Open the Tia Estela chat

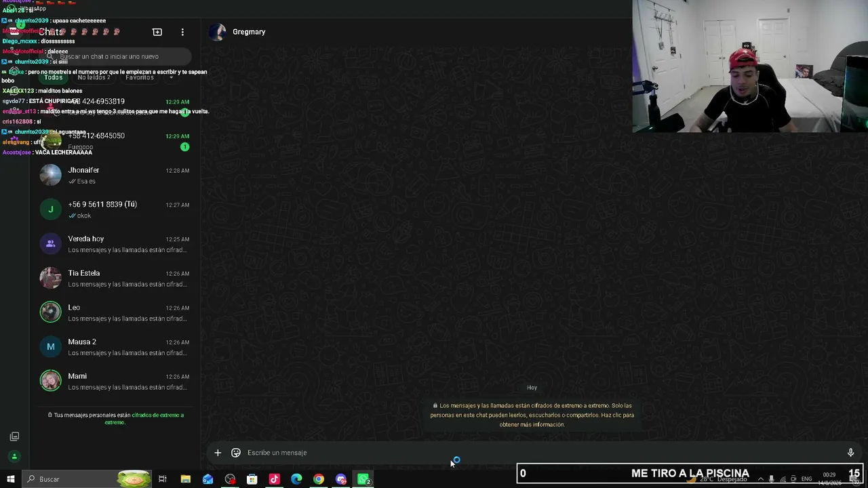[115, 278]
